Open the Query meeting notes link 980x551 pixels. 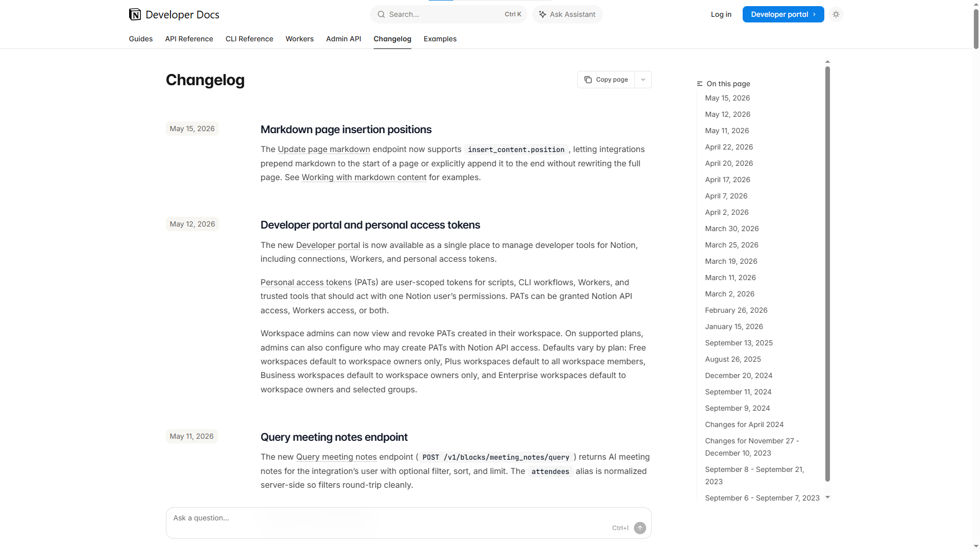coord(336,457)
